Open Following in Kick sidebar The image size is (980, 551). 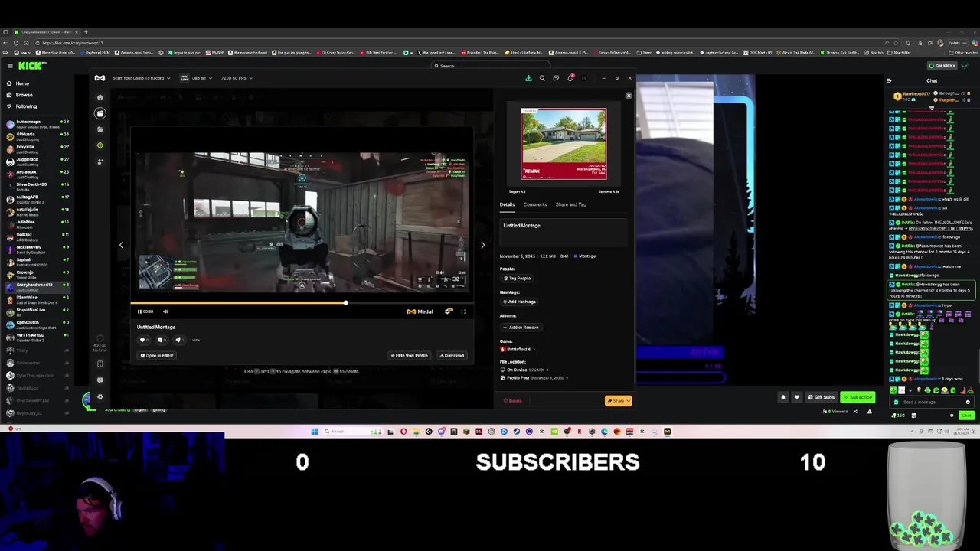pos(21,106)
